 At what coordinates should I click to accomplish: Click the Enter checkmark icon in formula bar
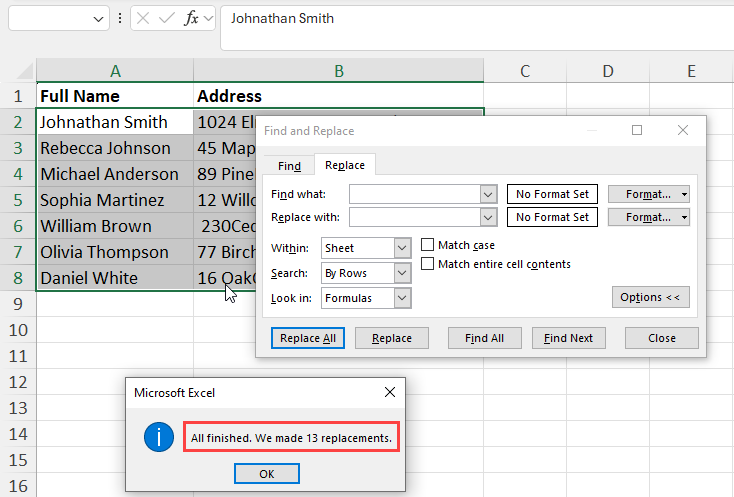[x=167, y=19]
